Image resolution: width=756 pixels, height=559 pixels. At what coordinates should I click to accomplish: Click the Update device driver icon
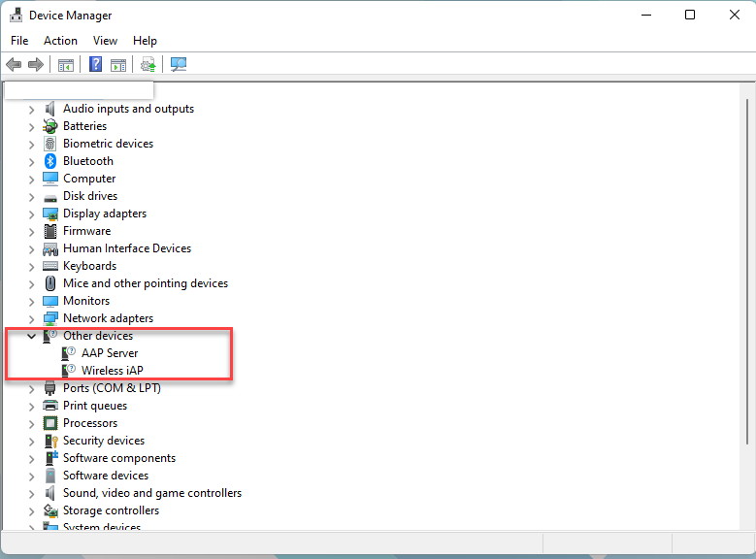[x=148, y=64]
